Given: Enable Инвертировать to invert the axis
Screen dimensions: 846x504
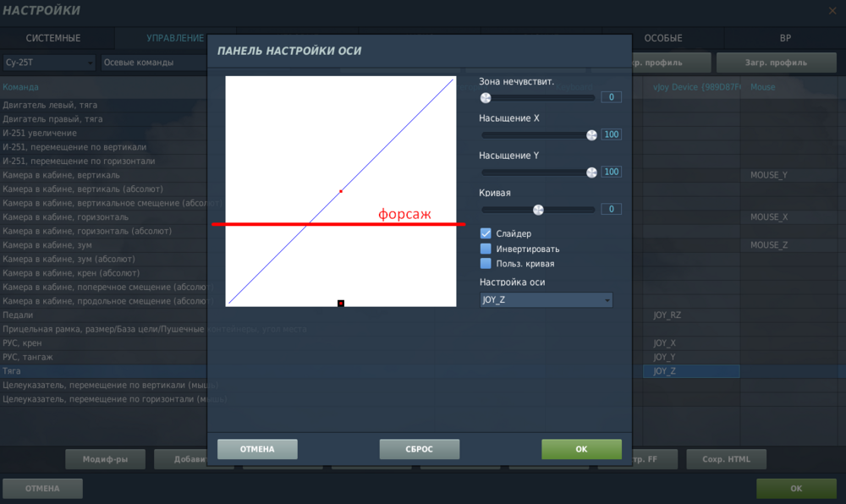Looking at the screenshot, I should [x=485, y=249].
